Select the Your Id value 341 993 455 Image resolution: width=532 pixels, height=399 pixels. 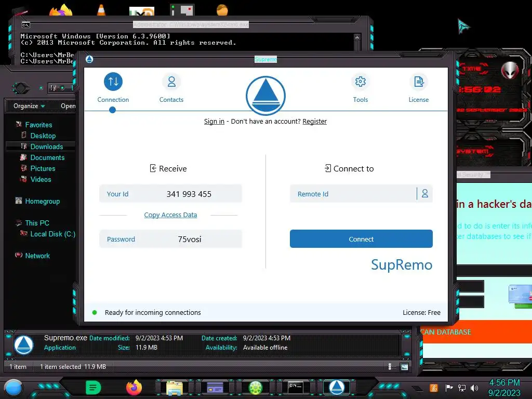coord(189,194)
